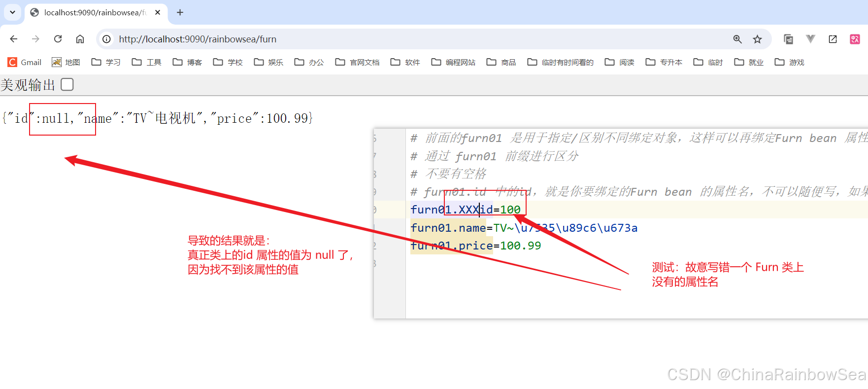Open the 阅读 bookmark folder
868x389 pixels.
[620, 62]
